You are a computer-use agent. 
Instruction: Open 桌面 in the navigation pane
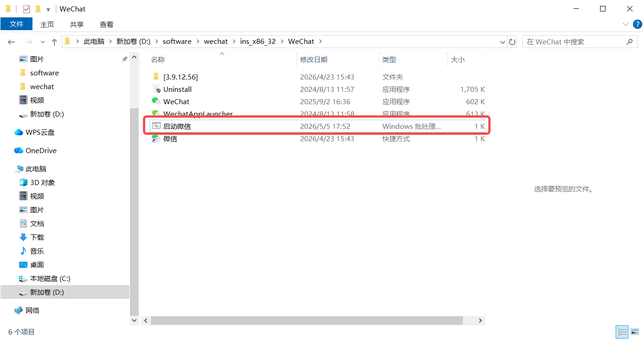pyautogui.click(x=37, y=265)
